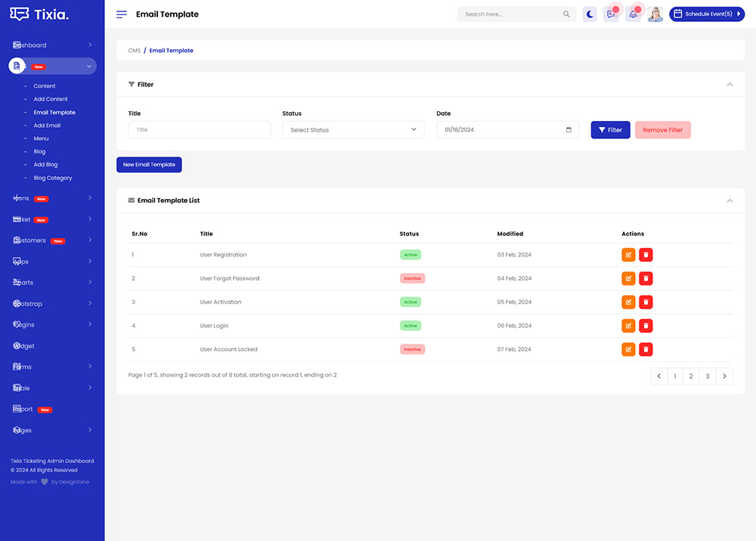This screenshot has height=541, width=756.
Task: Click into the Title filter field
Action: coord(199,130)
